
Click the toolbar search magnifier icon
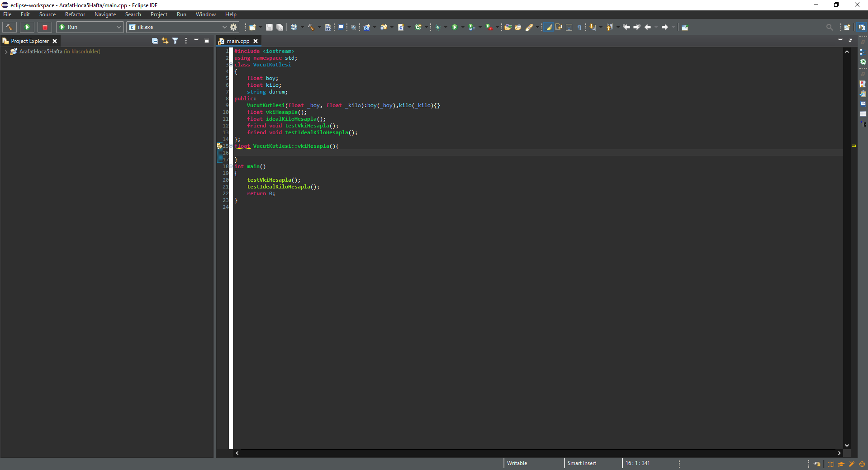tap(829, 27)
